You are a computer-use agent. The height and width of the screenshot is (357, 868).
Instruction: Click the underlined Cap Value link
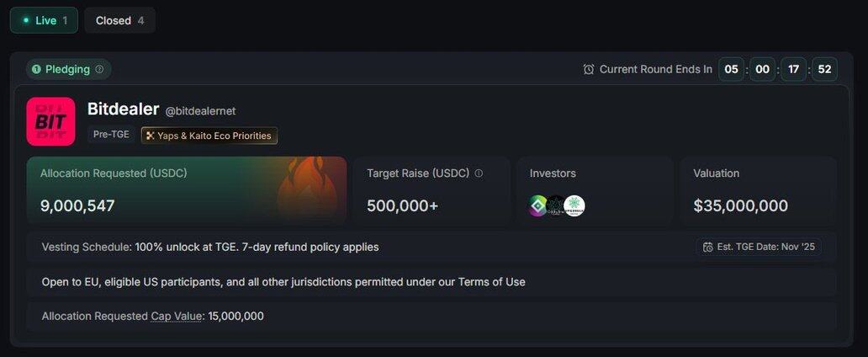(177, 316)
